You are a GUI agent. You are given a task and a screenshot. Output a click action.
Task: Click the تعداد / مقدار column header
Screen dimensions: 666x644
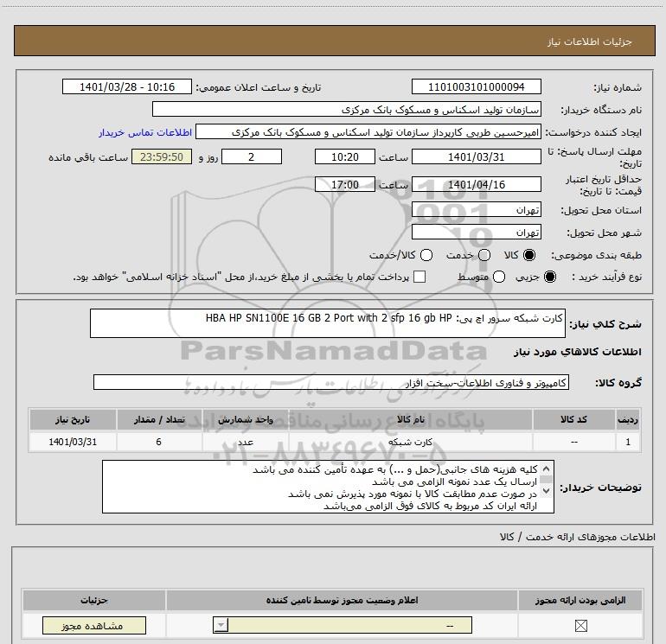click(159, 420)
